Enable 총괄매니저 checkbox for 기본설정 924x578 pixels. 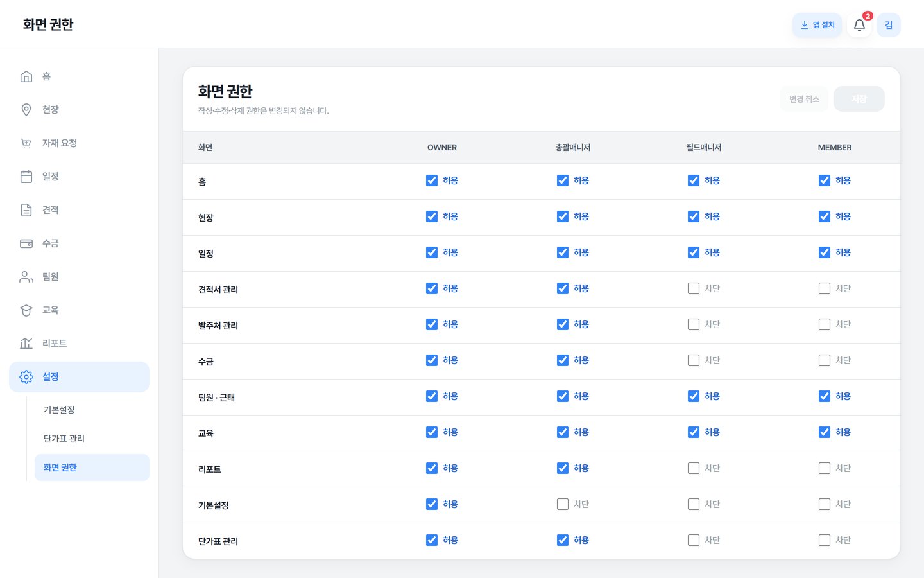563,504
